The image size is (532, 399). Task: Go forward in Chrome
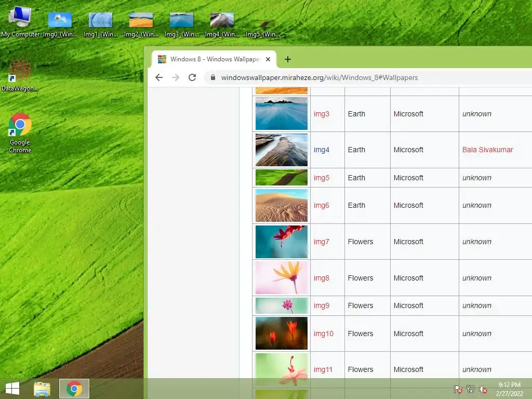tap(176, 77)
